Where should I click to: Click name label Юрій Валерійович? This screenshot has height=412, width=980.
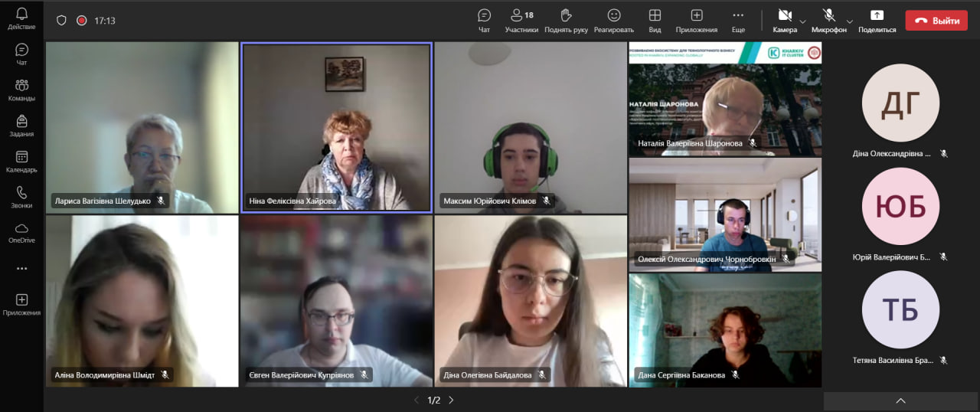[x=892, y=257]
